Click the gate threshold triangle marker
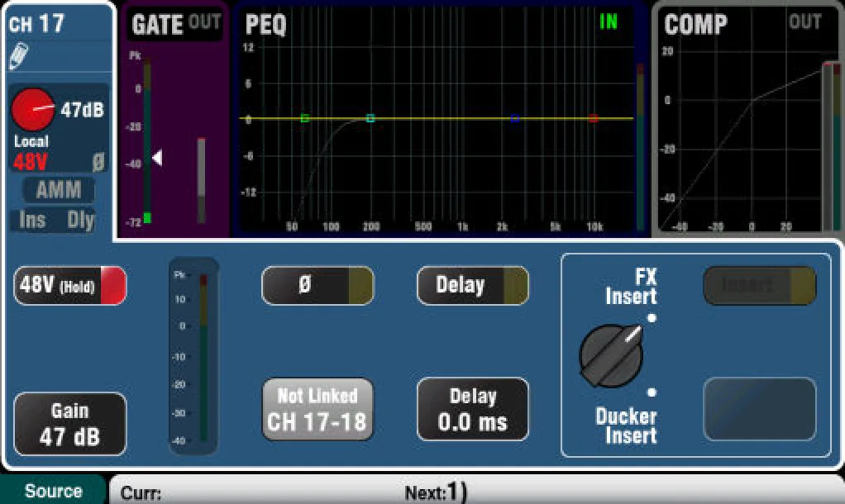This screenshot has width=845, height=504. pyautogui.click(x=157, y=158)
